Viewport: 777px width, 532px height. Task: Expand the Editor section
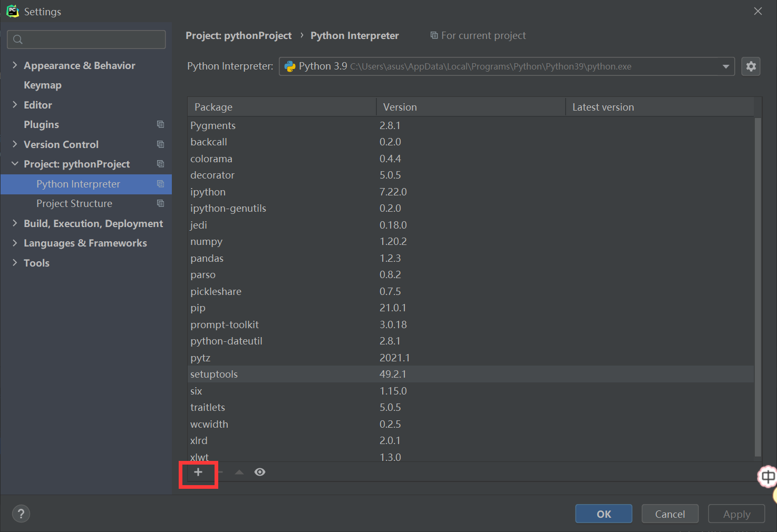click(x=15, y=105)
